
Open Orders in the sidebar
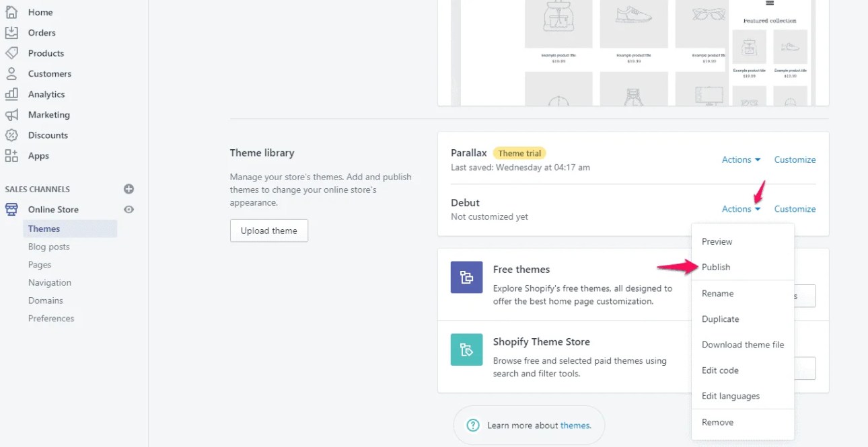tap(42, 32)
